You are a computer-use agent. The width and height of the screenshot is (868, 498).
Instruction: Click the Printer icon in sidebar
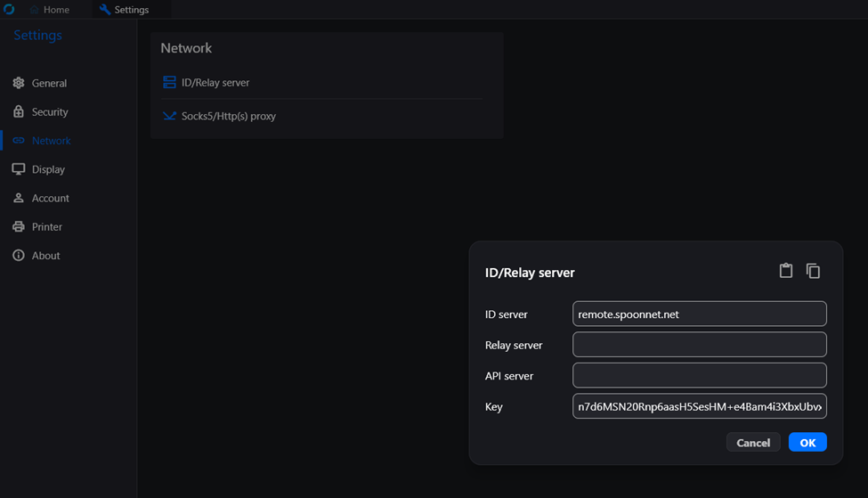click(x=19, y=226)
